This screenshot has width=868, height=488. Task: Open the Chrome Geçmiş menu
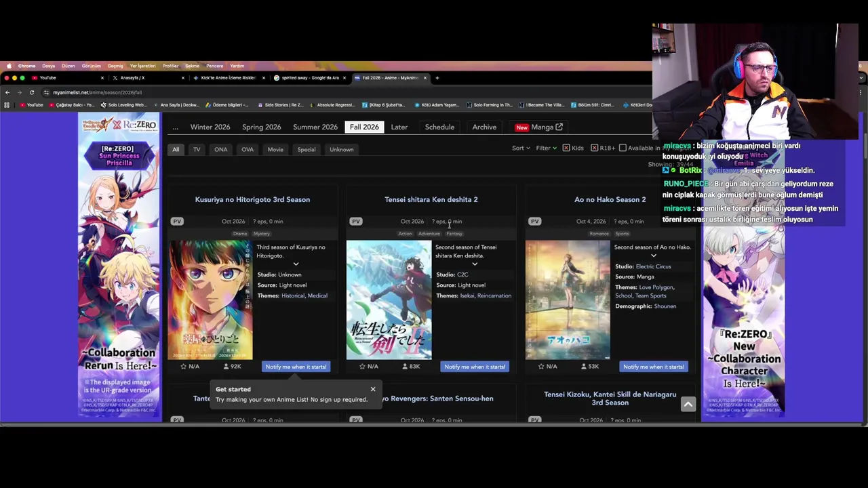(x=115, y=66)
